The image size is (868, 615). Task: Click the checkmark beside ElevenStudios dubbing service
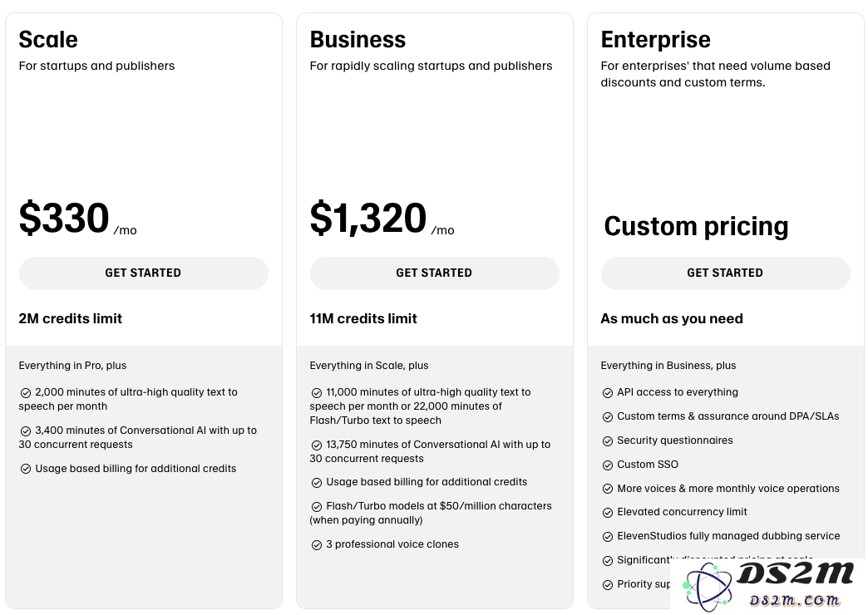607,537
